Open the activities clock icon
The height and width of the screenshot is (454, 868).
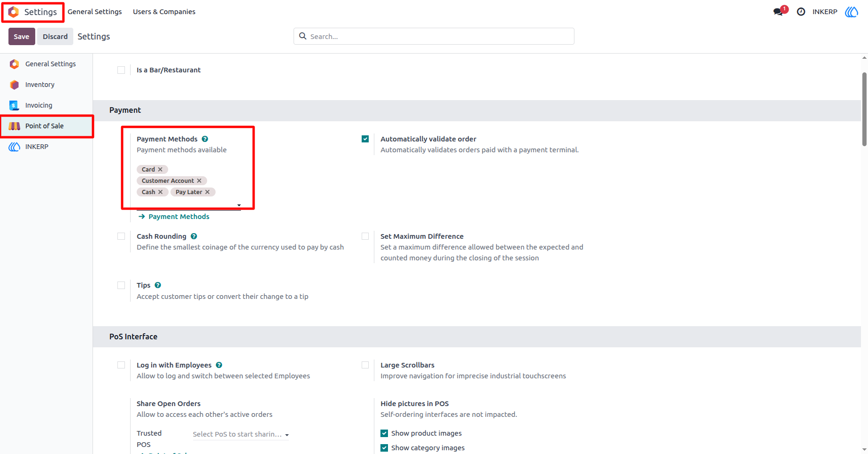pyautogui.click(x=801, y=12)
